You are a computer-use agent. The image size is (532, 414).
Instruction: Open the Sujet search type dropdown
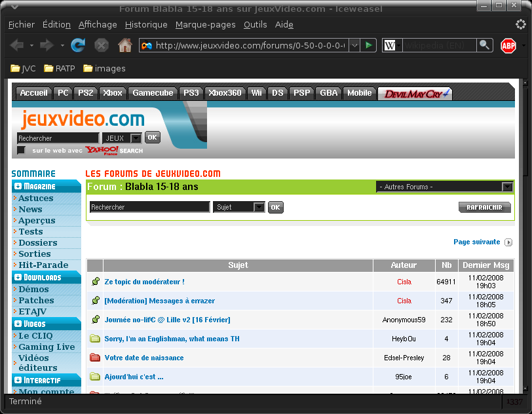point(259,207)
